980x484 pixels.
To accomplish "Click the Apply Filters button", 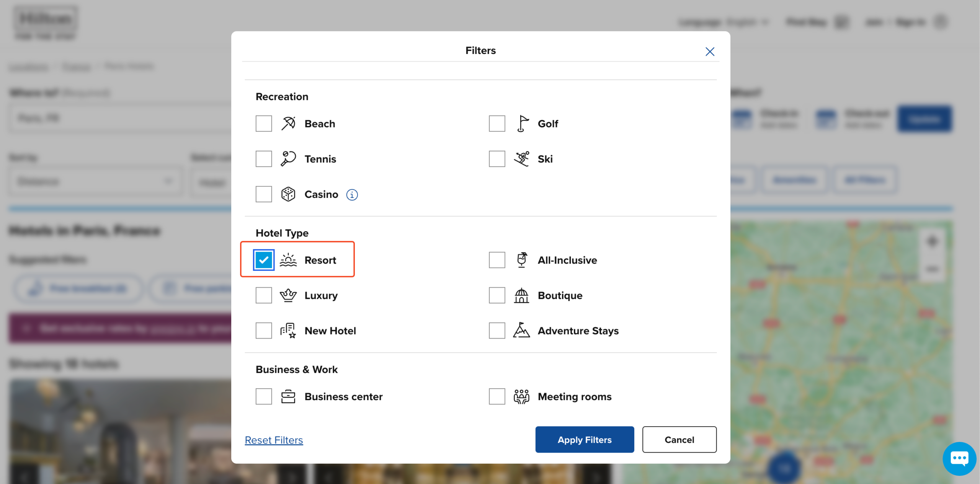I will [x=584, y=440].
